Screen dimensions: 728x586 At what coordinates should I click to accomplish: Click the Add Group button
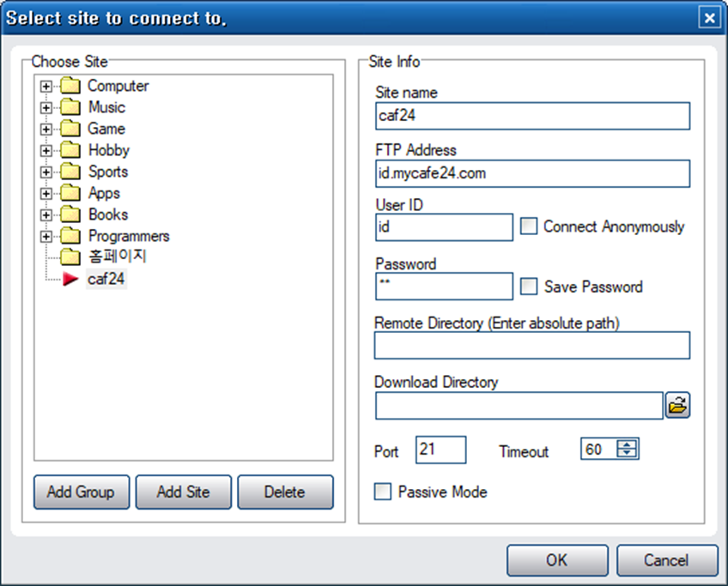pyautogui.click(x=82, y=492)
